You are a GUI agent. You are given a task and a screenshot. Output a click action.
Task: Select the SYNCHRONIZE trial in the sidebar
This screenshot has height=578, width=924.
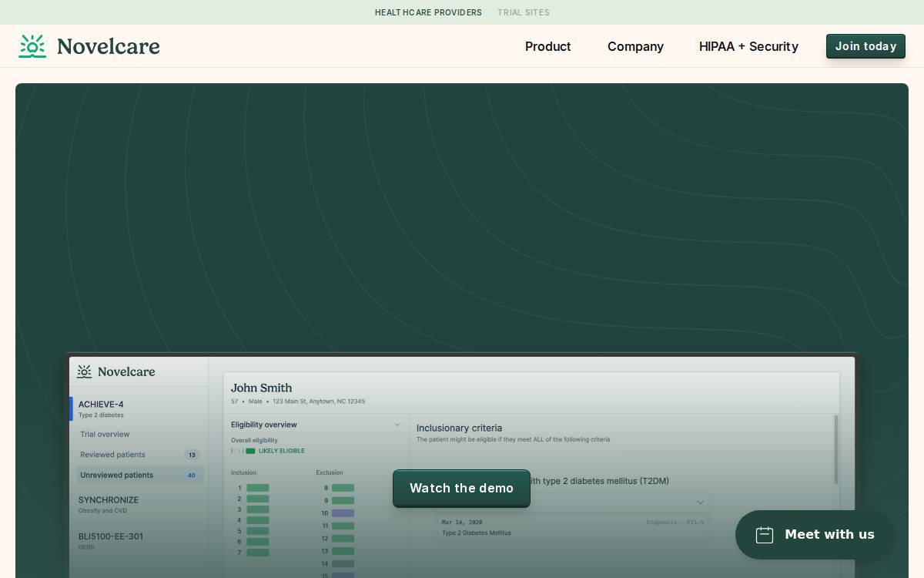(x=109, y=504)
